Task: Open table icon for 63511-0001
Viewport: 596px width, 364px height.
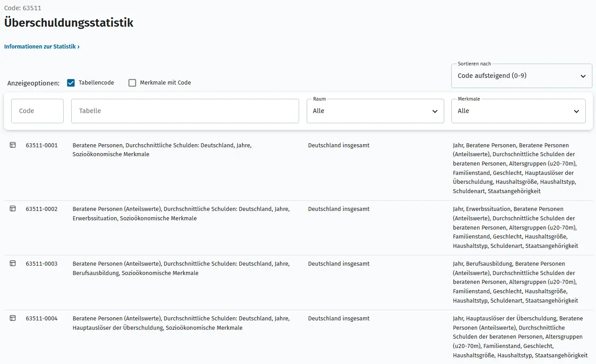Action: (x=12, y=145)
